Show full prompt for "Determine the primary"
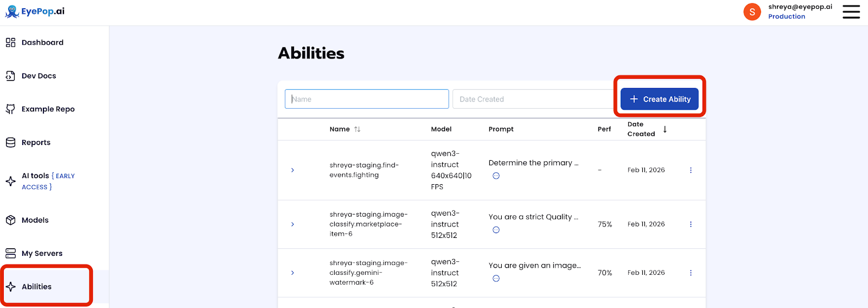868x308 pixels. pos(496,176)
